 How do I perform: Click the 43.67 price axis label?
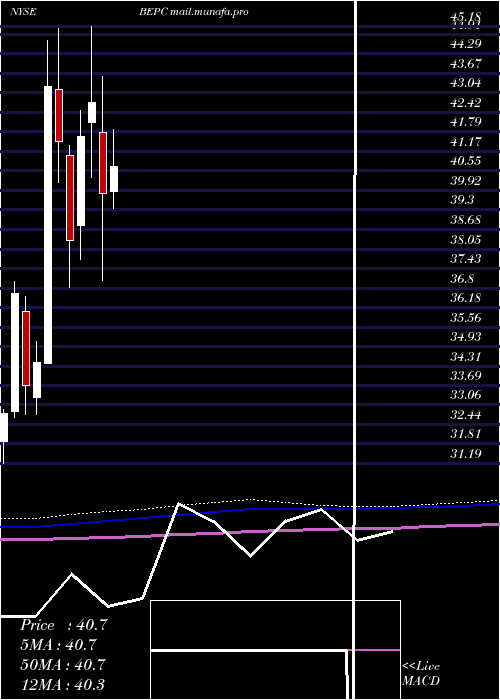click(x=466, y=63)
